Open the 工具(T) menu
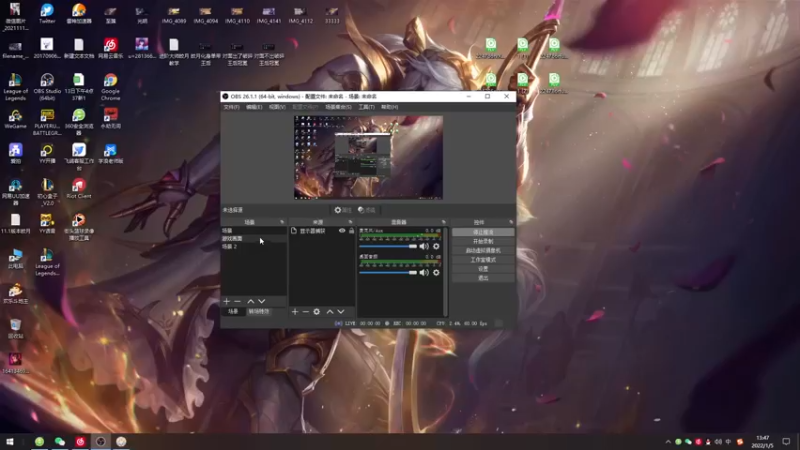 (x=366, y=107)
